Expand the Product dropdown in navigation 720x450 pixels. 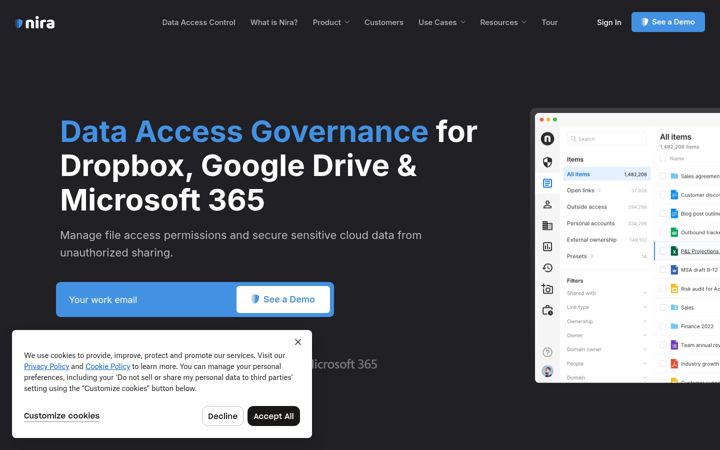coord(331,22)
